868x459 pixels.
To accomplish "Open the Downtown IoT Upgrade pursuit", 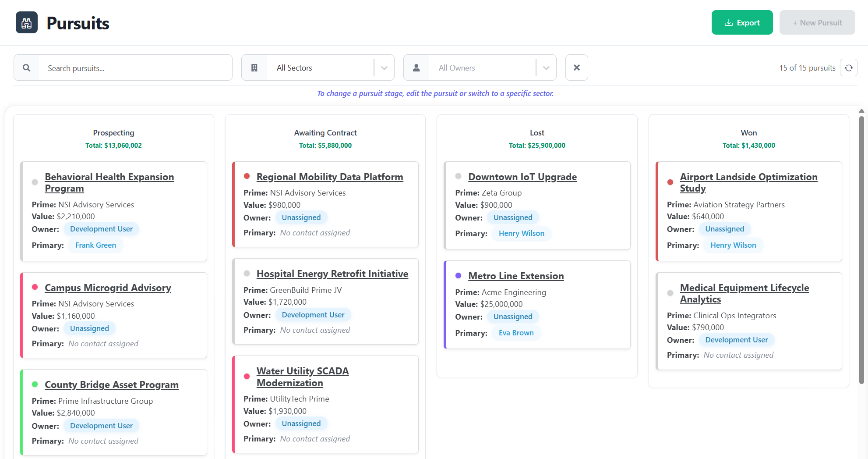I will 522,177.
